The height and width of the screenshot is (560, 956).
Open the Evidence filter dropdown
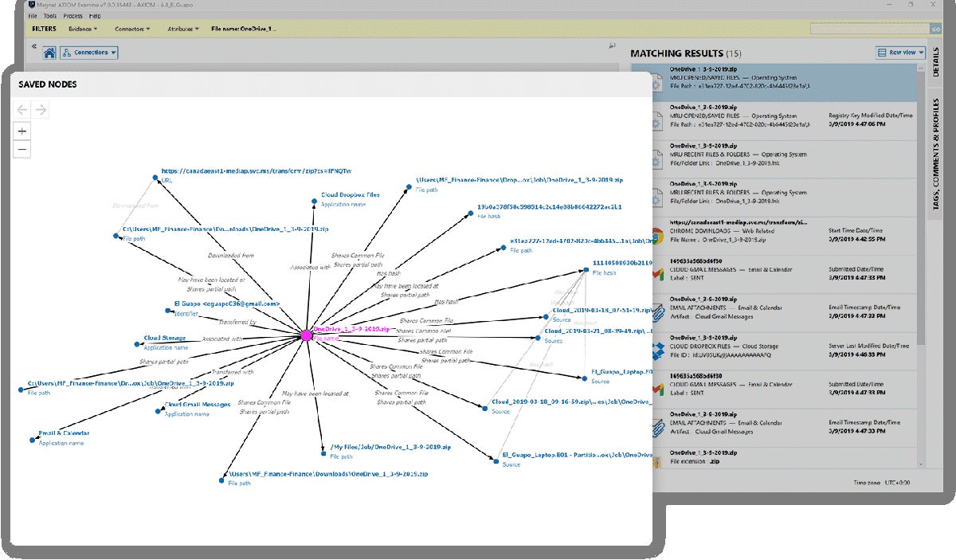[84, 29]
